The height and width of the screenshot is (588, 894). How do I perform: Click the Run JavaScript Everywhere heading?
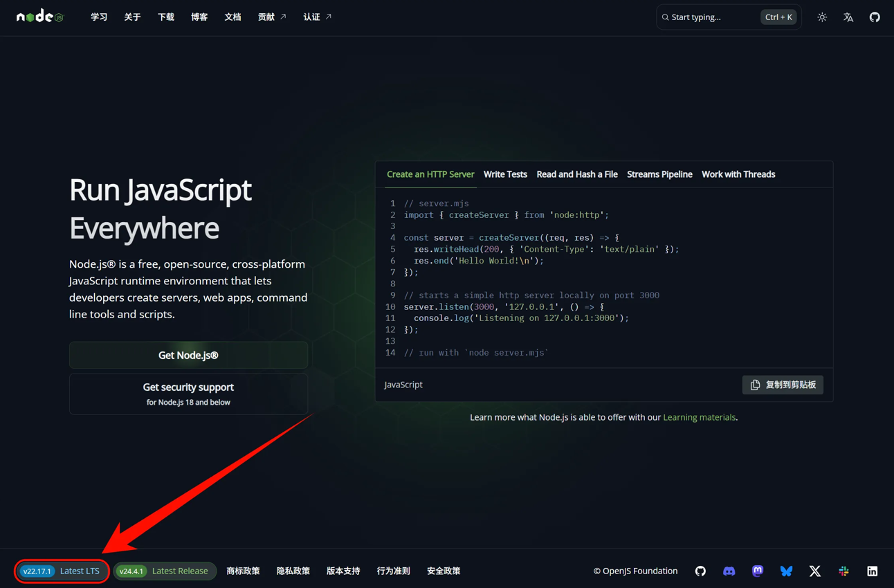pos(161,208)
